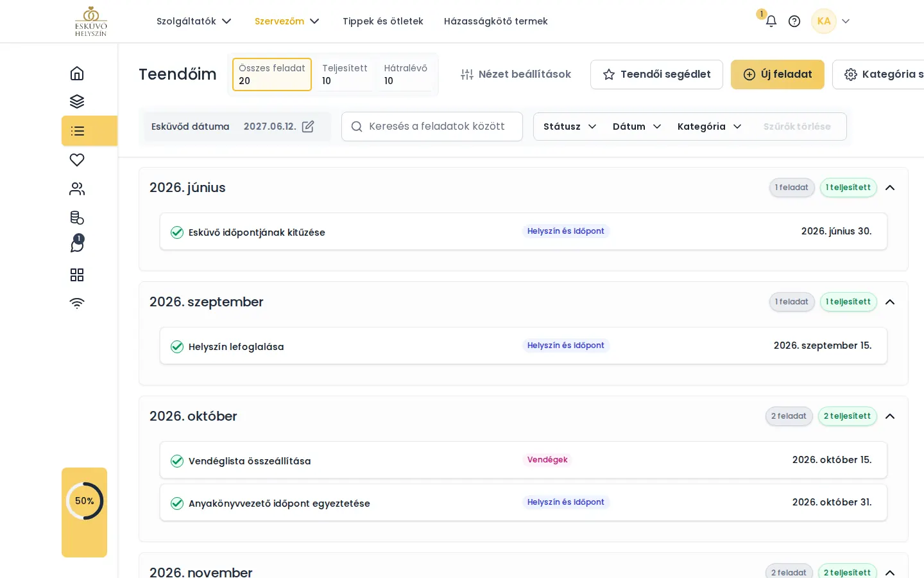Open the help question mark icon
Screen dimensions: 924x578
794,21
